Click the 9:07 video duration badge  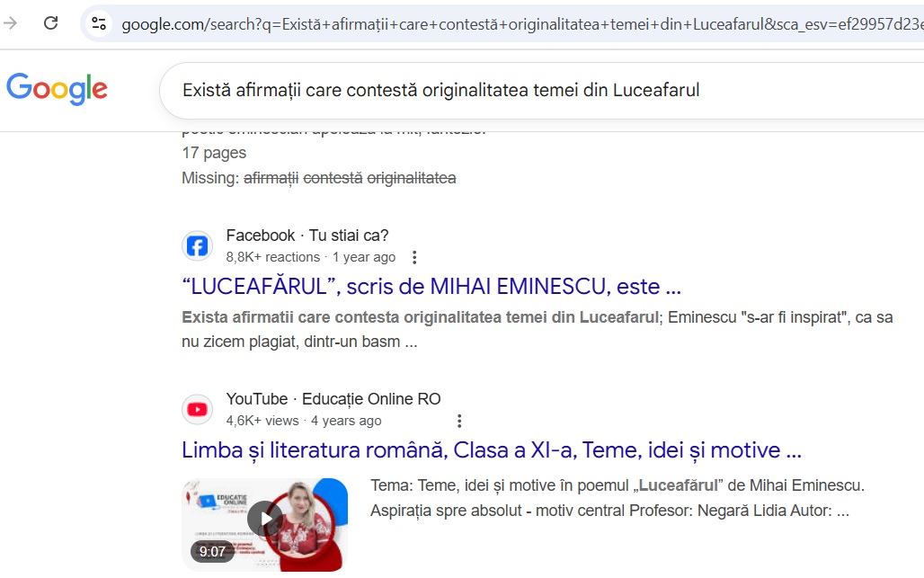(x=212, y=552)
